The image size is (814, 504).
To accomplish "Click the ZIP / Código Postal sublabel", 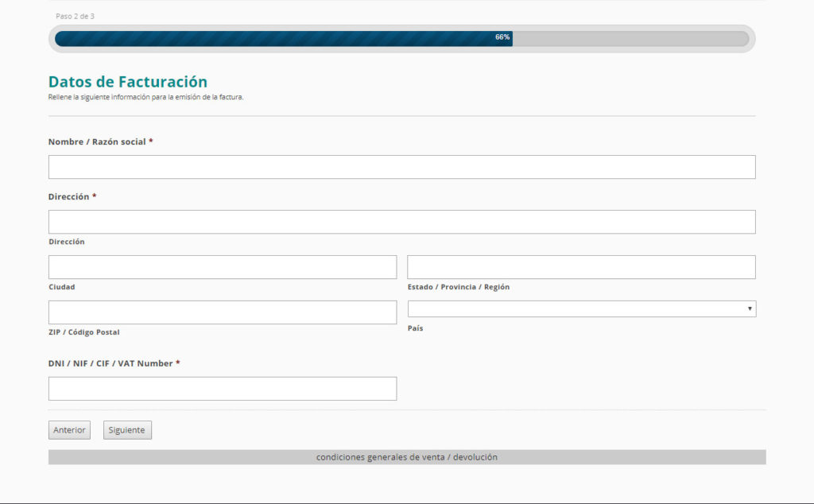I will pyautogui.click(x=84, y=332).
